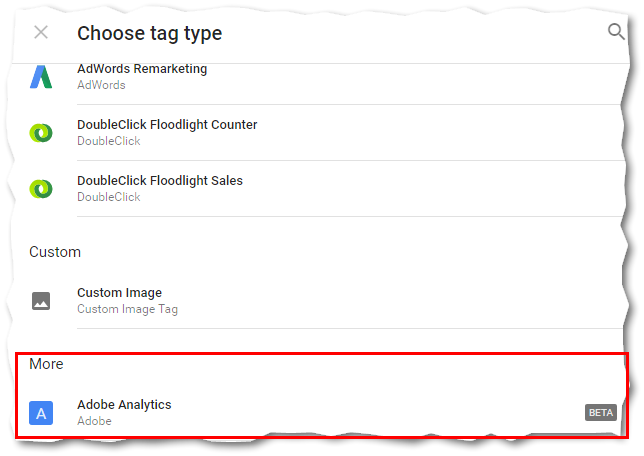Click the Custom section heading
Screen dimensions: 644x456
tap(55, 252)
